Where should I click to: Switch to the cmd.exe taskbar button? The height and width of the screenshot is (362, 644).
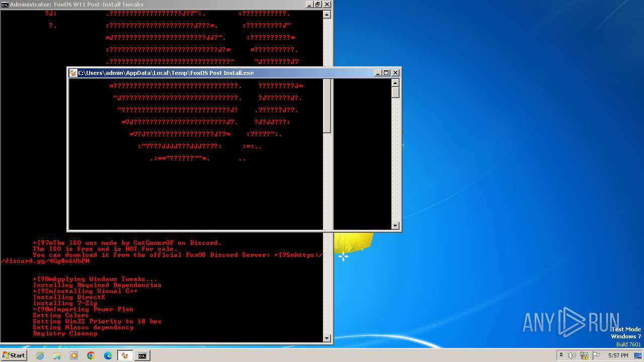coord(142,355)
